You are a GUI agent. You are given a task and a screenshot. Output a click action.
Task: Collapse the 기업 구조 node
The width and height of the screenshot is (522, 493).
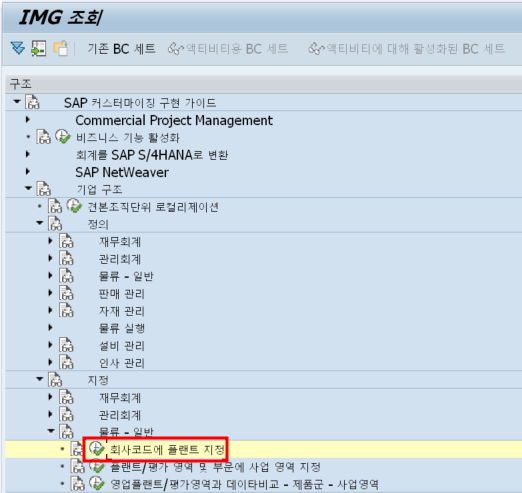(x=28, y=188)
